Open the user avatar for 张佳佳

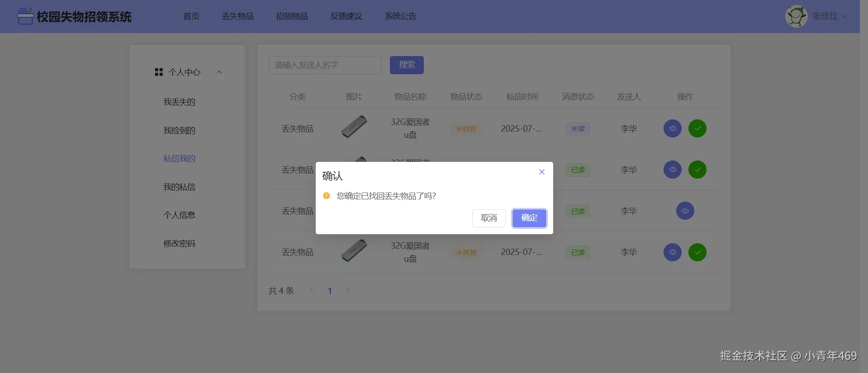[x=796, y=16]
